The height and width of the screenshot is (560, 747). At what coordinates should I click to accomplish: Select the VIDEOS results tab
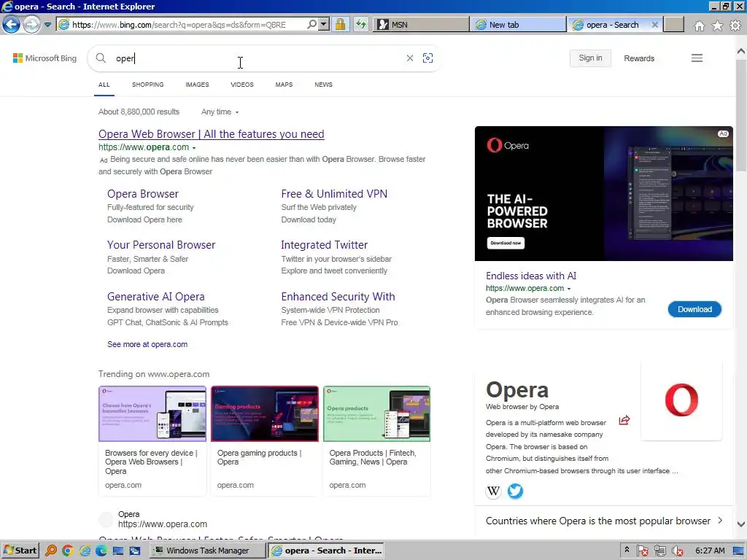(242, 85)
